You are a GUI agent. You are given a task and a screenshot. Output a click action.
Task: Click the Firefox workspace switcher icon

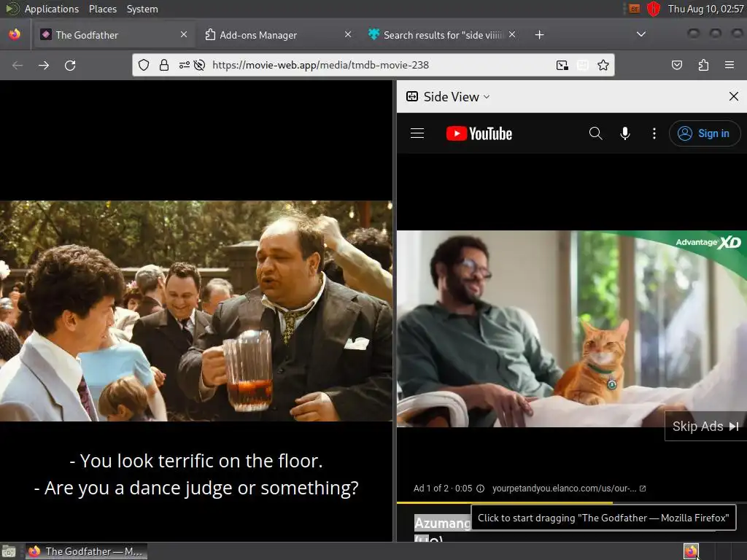[x=691, y=551]
